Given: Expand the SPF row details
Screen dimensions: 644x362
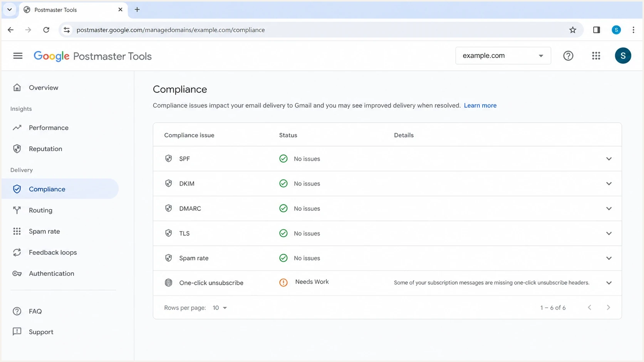Looking at the screenshot, I should click(x=609, y=158).
